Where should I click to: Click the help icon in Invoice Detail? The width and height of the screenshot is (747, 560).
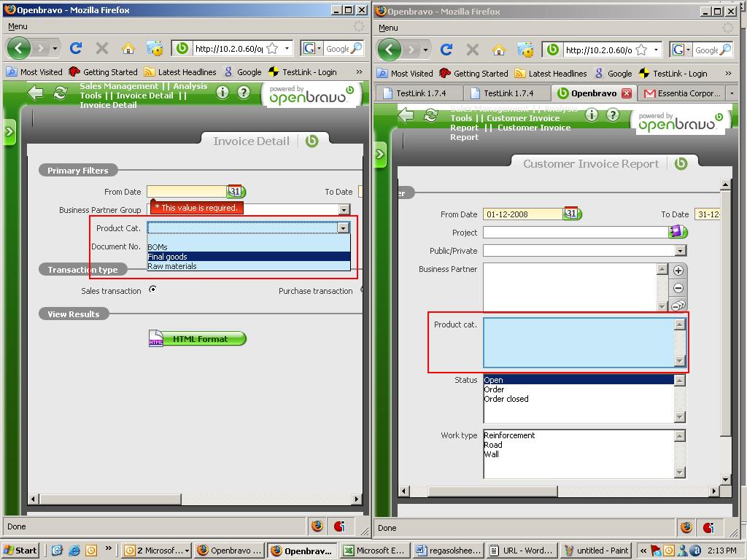(244, 93)
